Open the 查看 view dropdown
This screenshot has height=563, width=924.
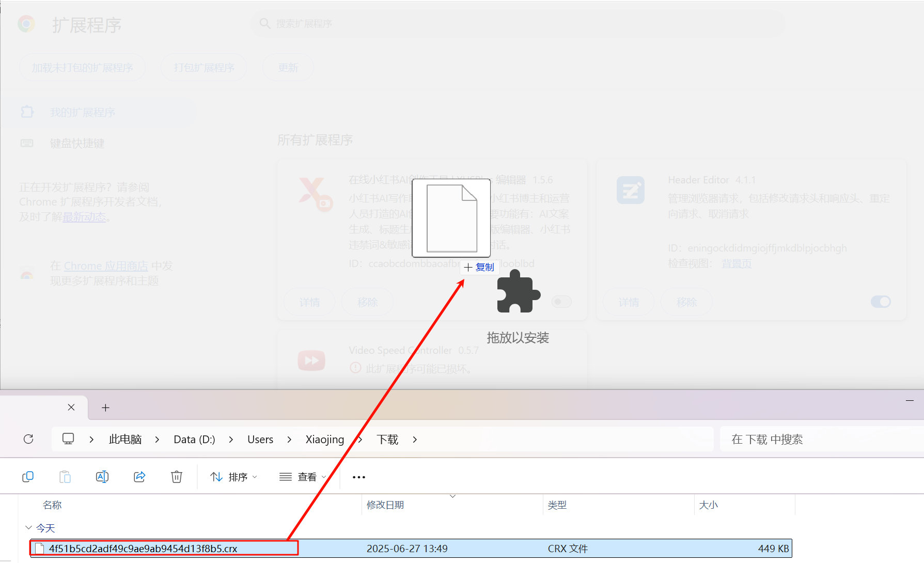[x=302, y=476]
